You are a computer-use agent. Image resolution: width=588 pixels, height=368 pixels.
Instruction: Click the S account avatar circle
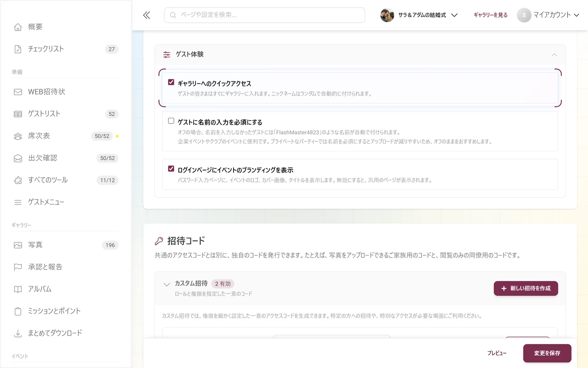click(524, 15)
